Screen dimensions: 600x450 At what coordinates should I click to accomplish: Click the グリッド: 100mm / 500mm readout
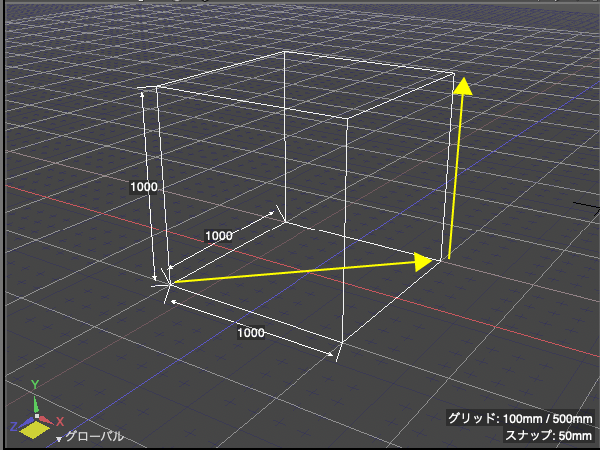(520, 419)
